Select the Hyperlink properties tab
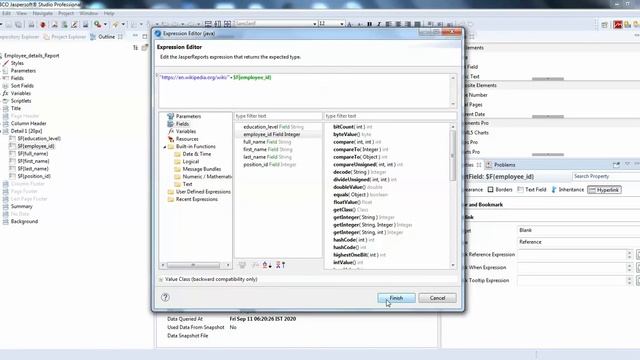Screen dimensions: 640x360 pos(604,190)
